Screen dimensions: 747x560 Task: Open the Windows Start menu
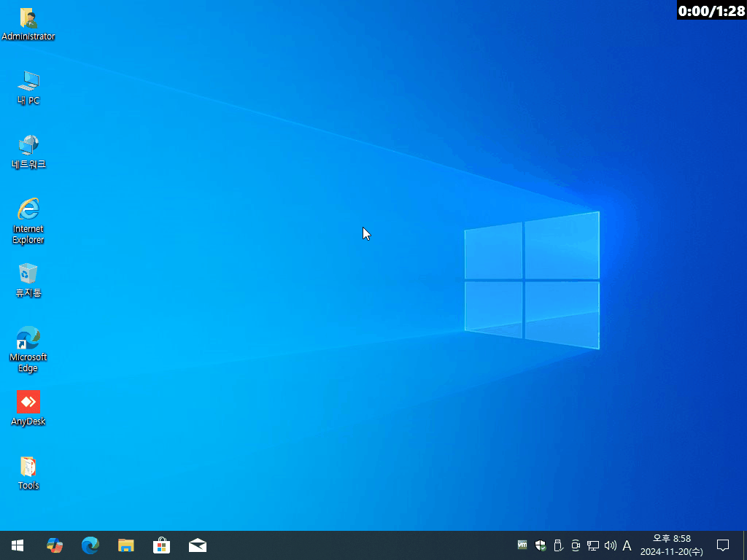tap(18, 545)
